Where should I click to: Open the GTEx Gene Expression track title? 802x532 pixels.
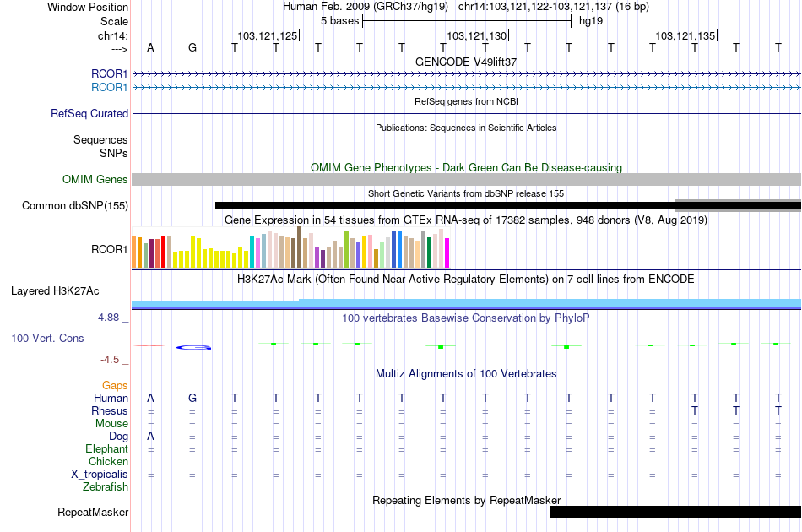pyautogui.click(x=466, y=220)
